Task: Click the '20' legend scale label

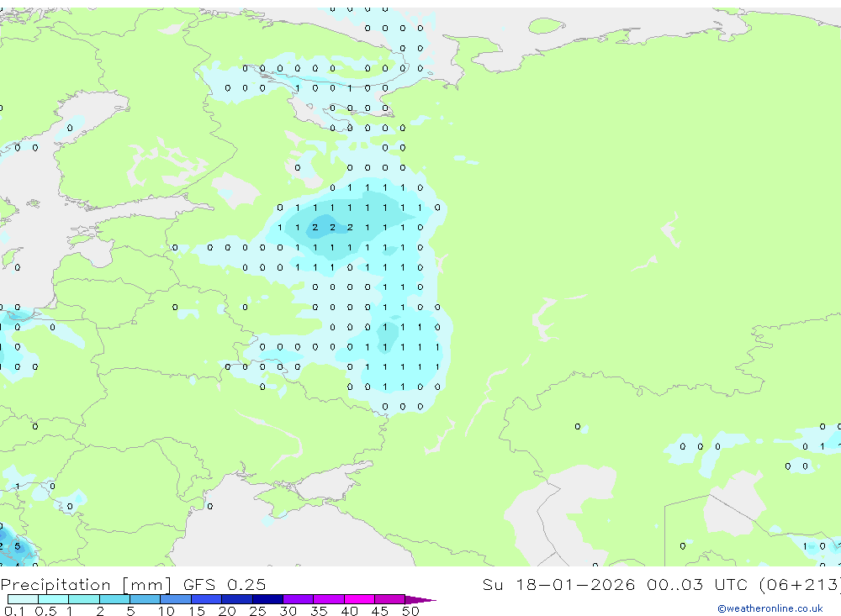Action: [227, 611]
